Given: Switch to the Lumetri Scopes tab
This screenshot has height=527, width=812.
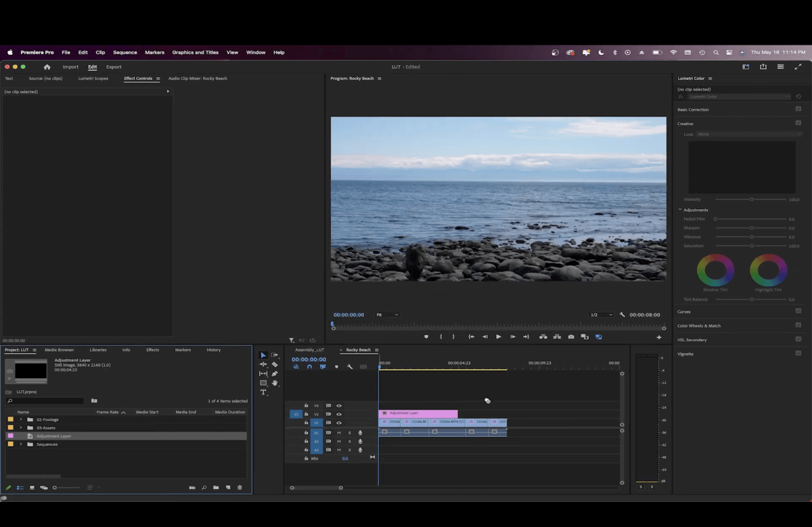Looking at the screenshot, I should (x=93, y=78).
